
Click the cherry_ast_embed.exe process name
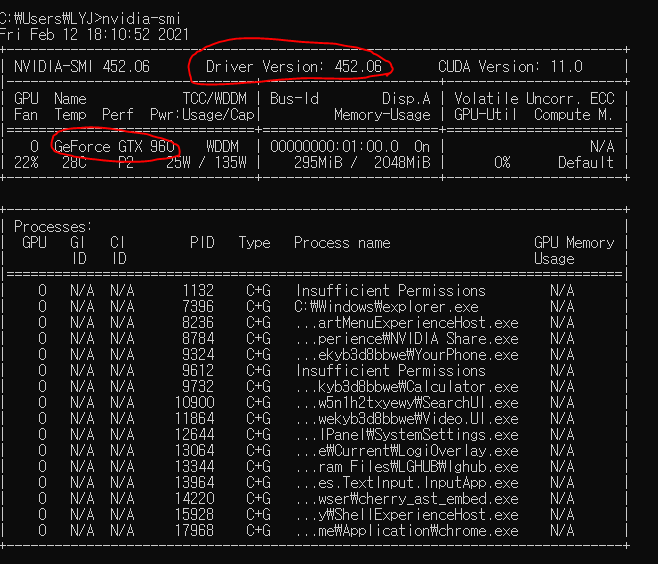coord(406,499)
